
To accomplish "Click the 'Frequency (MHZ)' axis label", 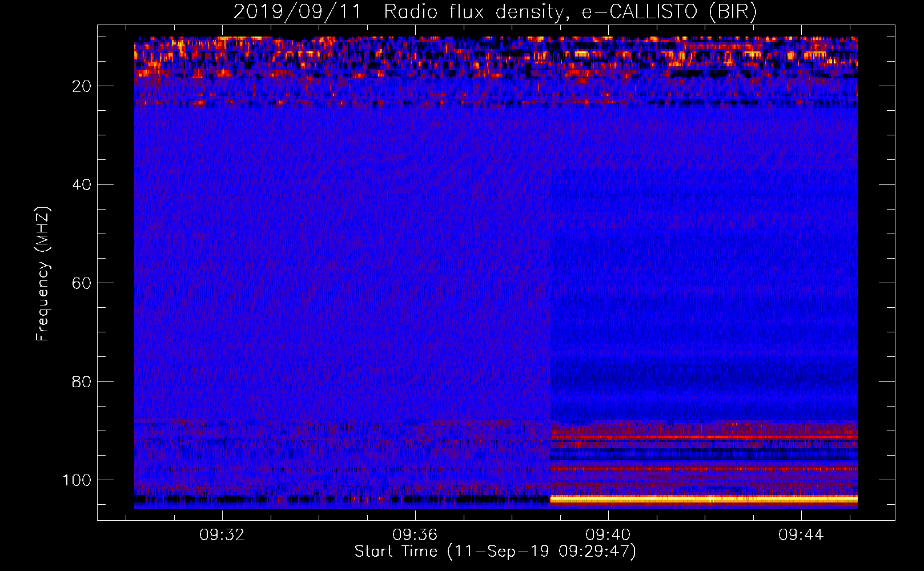I will 43,274.
